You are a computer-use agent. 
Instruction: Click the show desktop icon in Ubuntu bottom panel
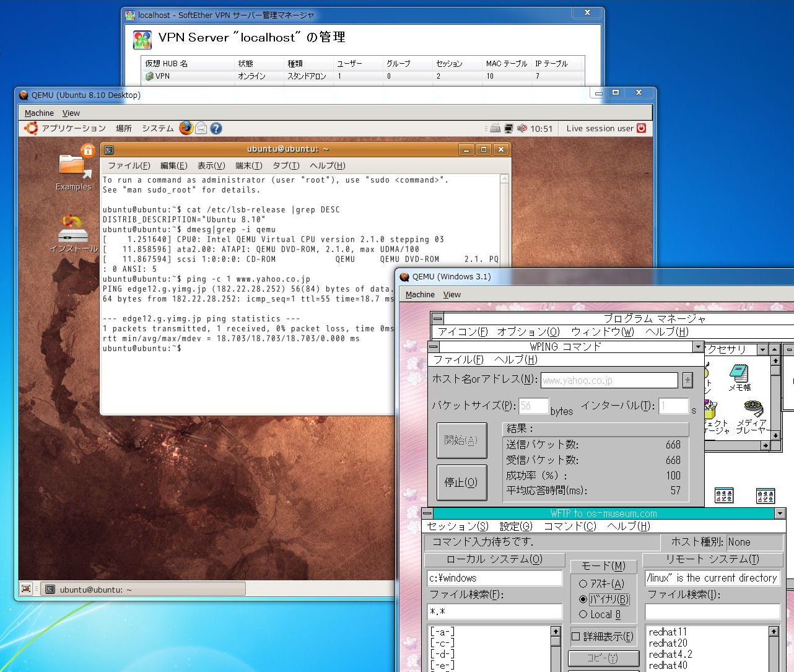[x=26, y=589]
